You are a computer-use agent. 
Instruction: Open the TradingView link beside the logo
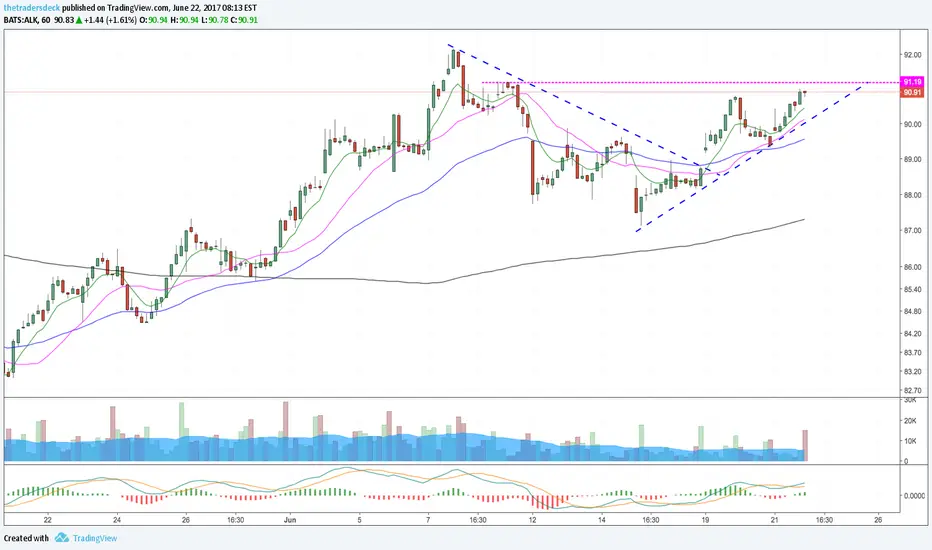point(95,538)
